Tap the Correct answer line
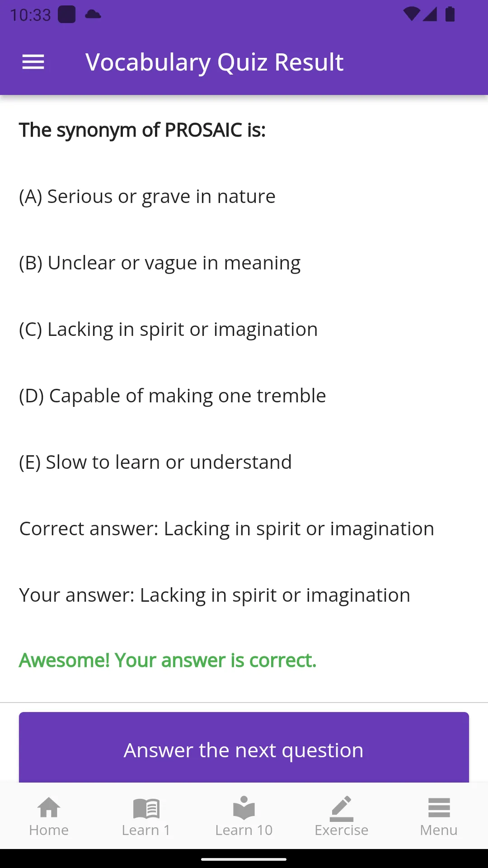The image size is (488, 868). point(227,529)
